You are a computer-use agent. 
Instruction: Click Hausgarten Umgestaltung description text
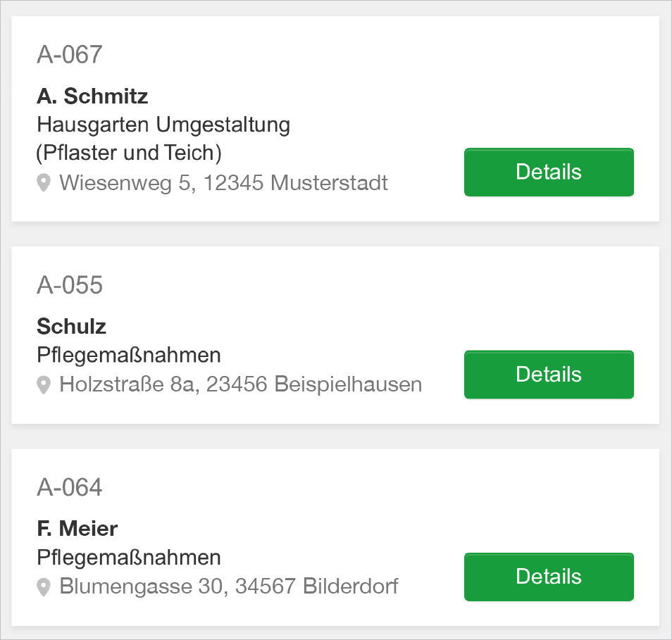163,125
